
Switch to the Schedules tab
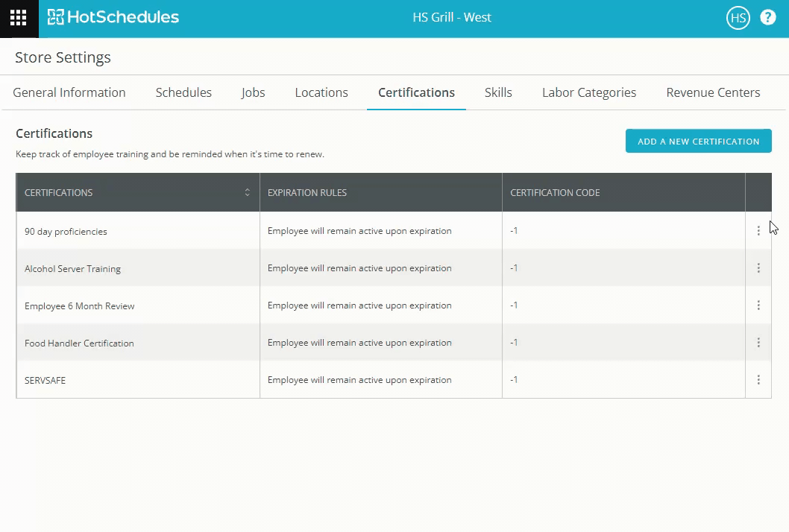point(183,92)
